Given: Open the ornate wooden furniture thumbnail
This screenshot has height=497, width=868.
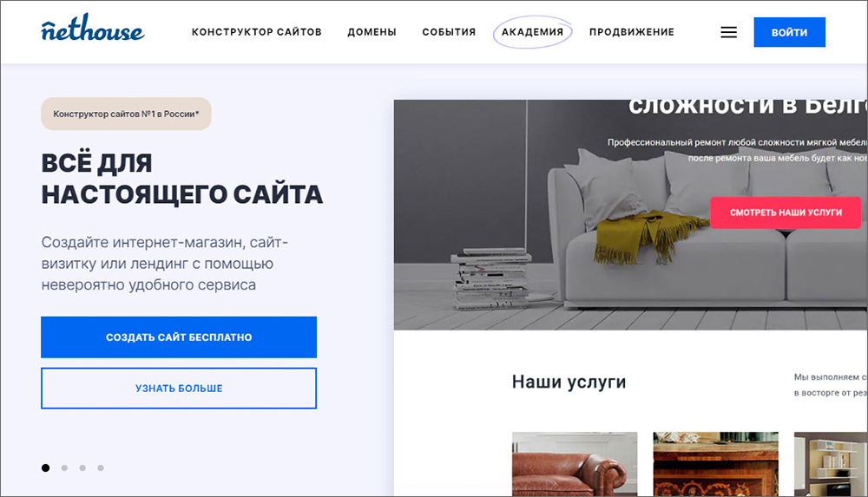Looking at the screenshot, I should point(716,464).
